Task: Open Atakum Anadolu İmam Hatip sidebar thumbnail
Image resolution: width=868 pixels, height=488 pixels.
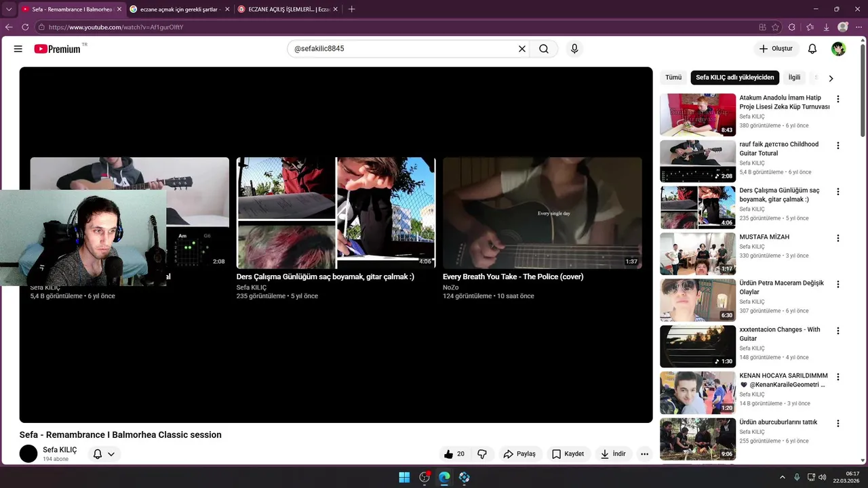Action: coord(698,115)
